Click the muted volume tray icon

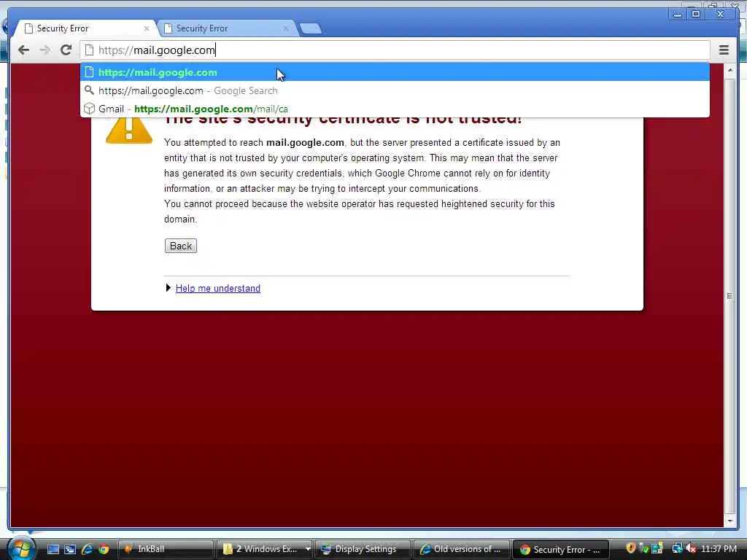click(691, 548)
